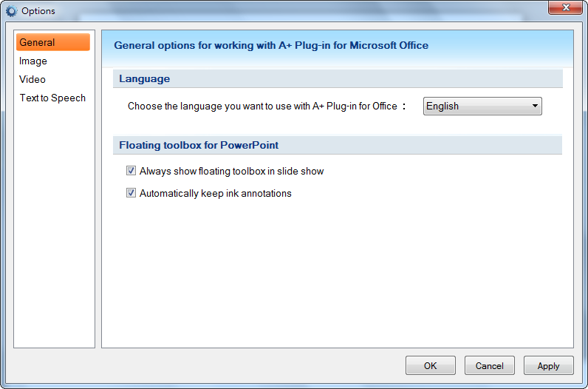
Task: Expand language list using the dropdown arrow
Action: pyautogui.click(x=535, y=106)
